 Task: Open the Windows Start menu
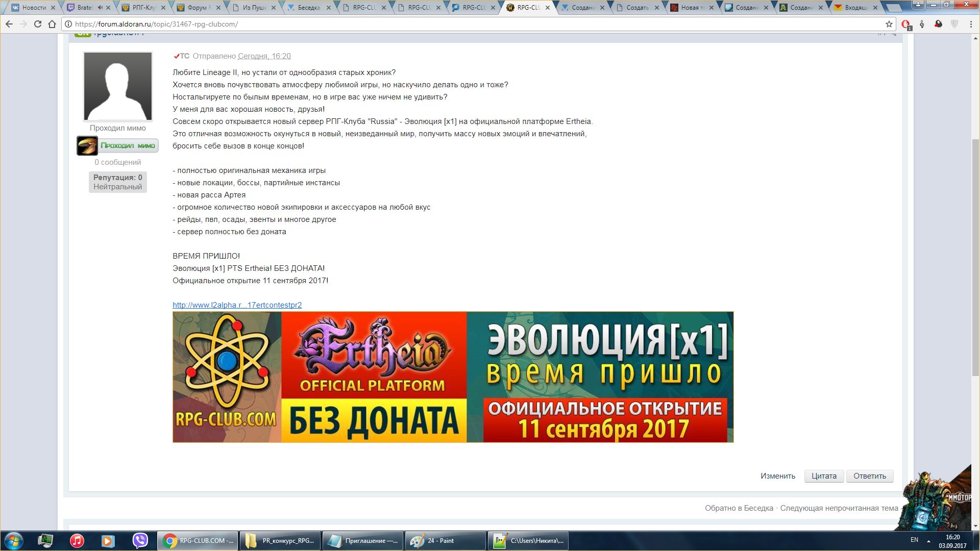pos(14,541)
